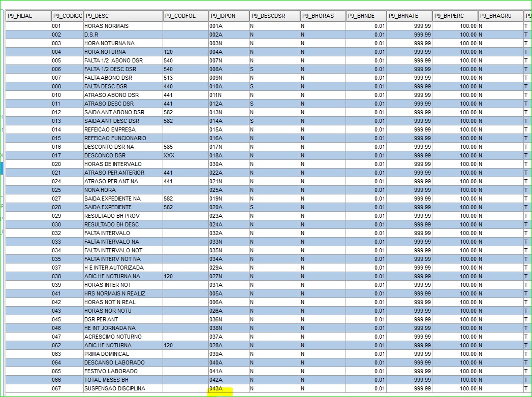Click code cell 067
This screenshot has height=397, width=532.
67,389
